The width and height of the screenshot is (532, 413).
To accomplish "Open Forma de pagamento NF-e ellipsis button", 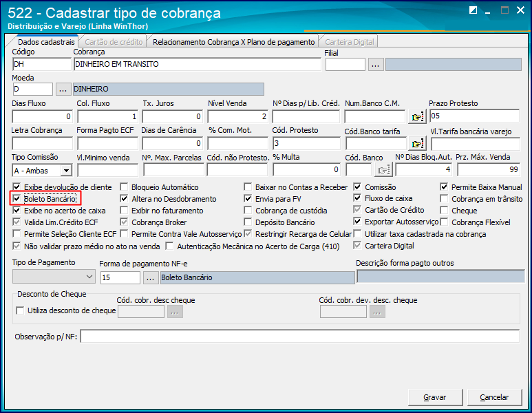I will (x=151, y=277).
